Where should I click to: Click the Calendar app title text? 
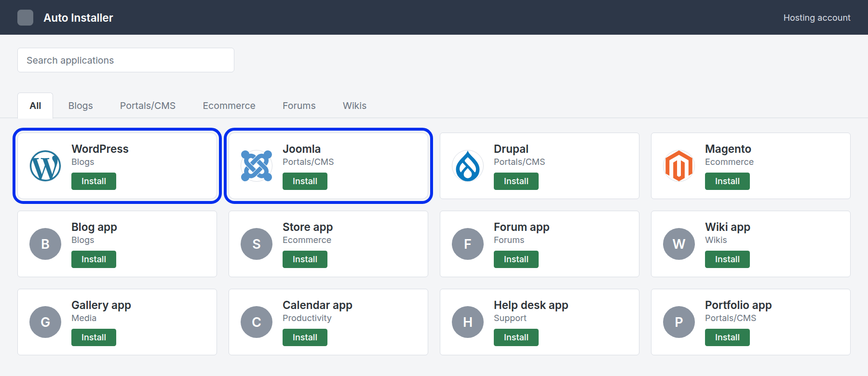(317, 305)
